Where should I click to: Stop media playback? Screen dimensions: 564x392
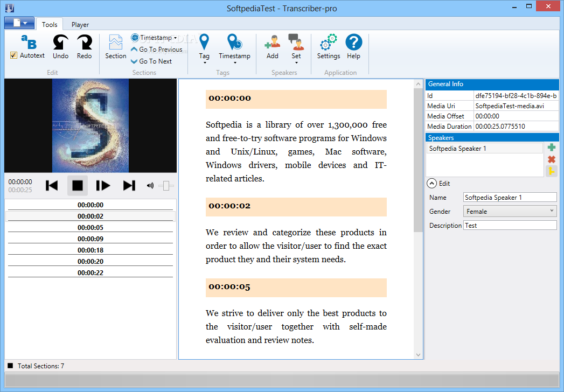(78, 186)
